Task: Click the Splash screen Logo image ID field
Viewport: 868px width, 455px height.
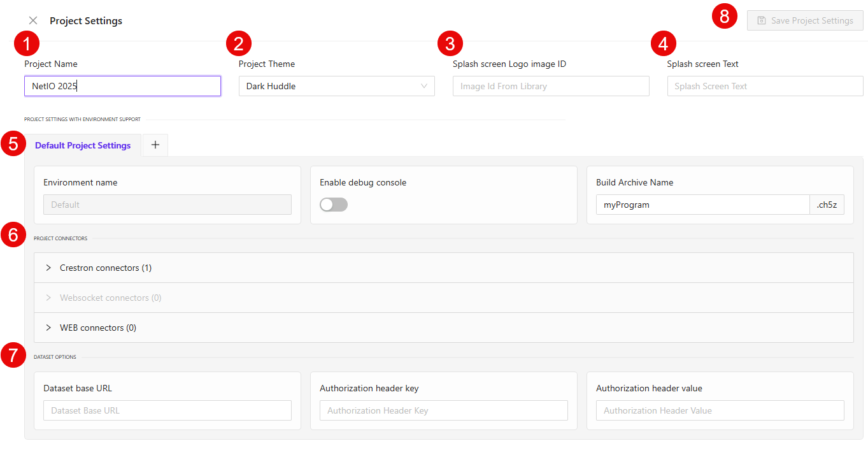Action: (550, 85)
